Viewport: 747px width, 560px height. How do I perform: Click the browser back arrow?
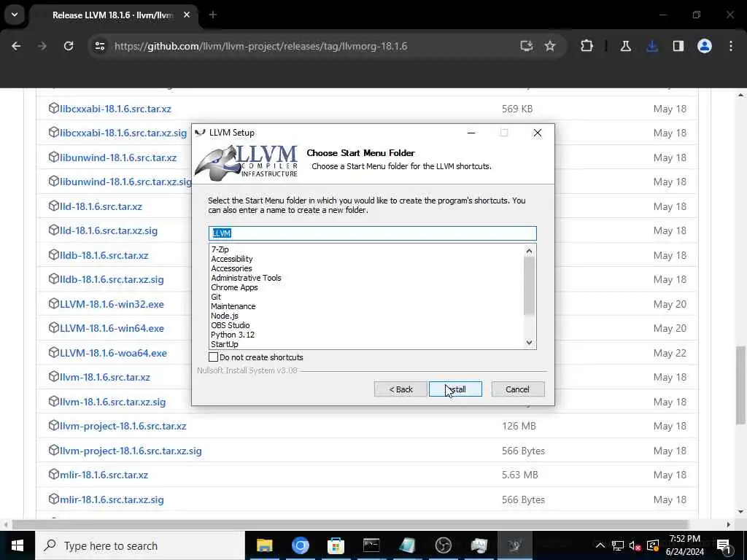(16, 46)
